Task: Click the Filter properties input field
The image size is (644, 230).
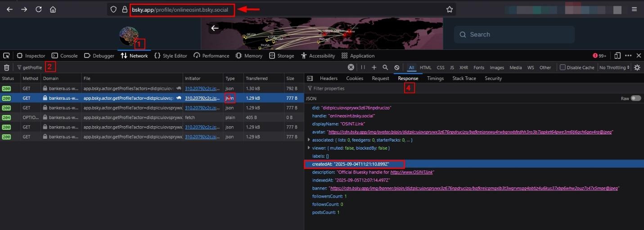Action: click(351, 88)
